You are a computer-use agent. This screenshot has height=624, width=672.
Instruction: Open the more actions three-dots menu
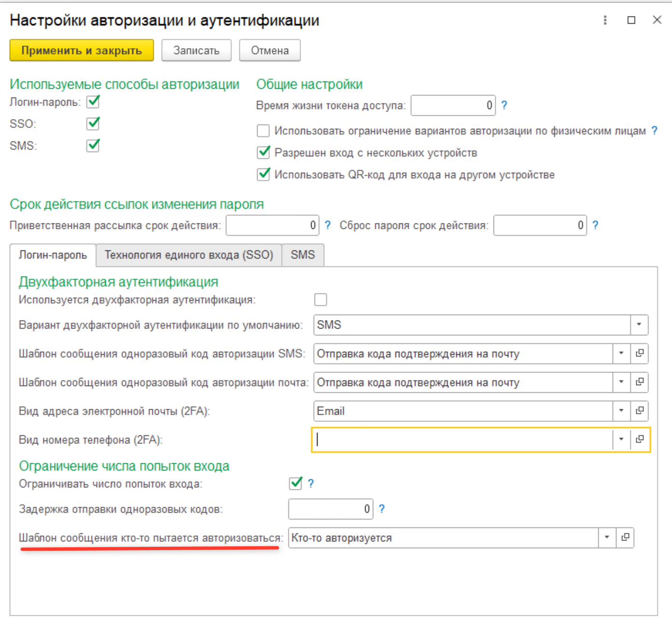[605, 20]
